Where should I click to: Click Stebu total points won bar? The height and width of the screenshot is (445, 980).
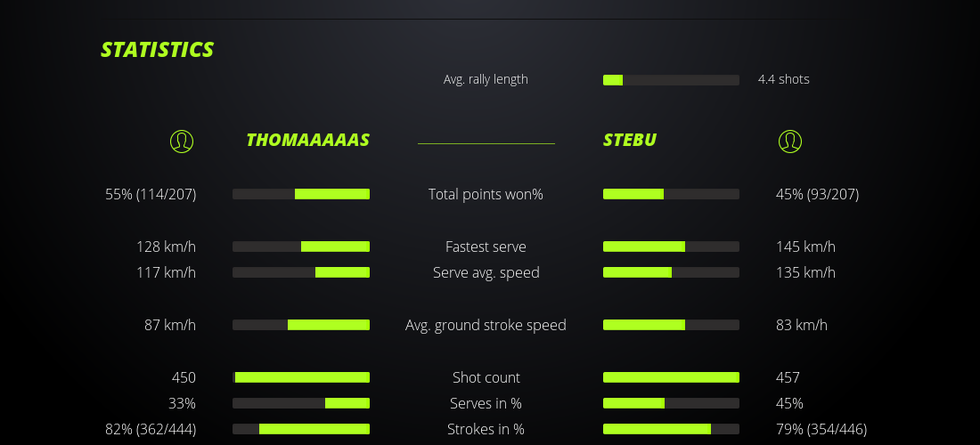tap(671, 194)
